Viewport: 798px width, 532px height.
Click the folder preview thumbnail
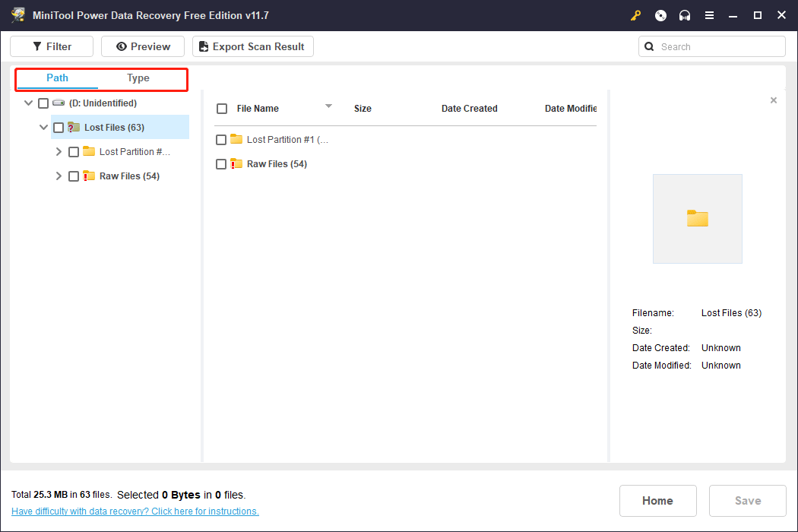click(697, 219)
